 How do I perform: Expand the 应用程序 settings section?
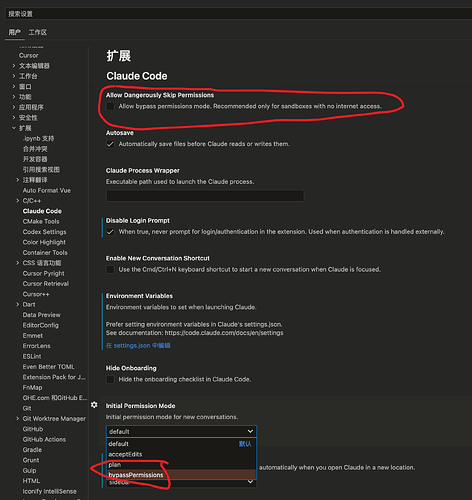click(14, 107)
